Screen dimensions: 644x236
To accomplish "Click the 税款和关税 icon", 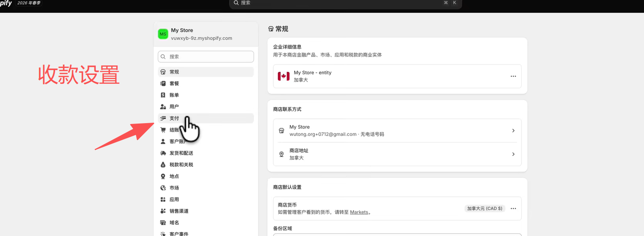I will (x=163, y=165).
